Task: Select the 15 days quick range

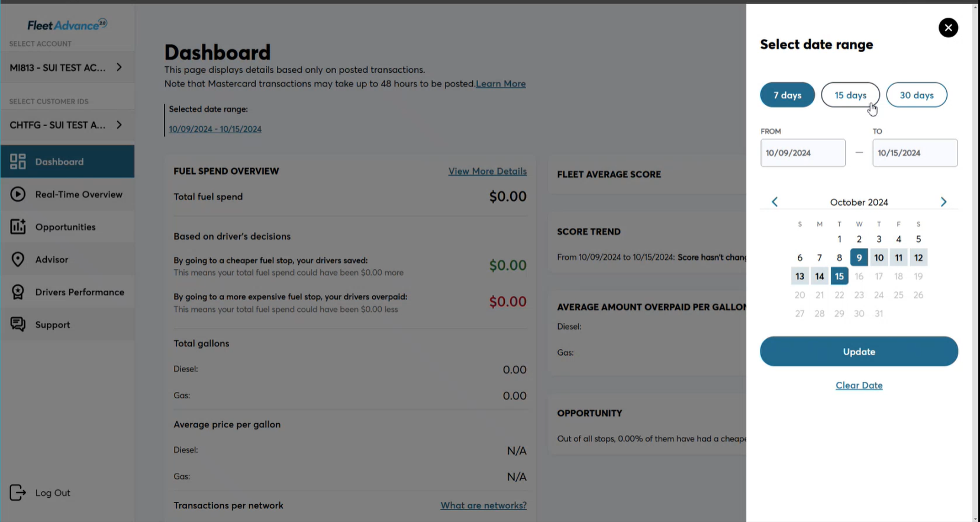Action: click(x=850, y=95)
